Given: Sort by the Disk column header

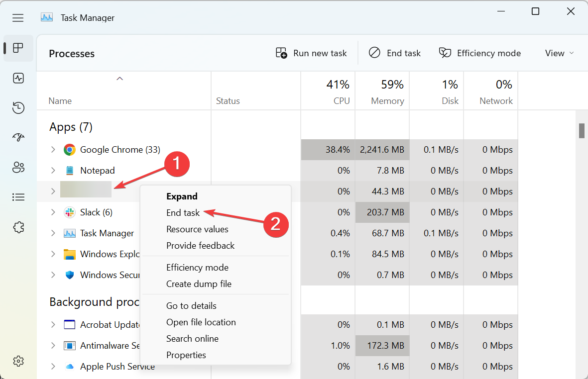Looking at the screenshot, I should [437, 91].
